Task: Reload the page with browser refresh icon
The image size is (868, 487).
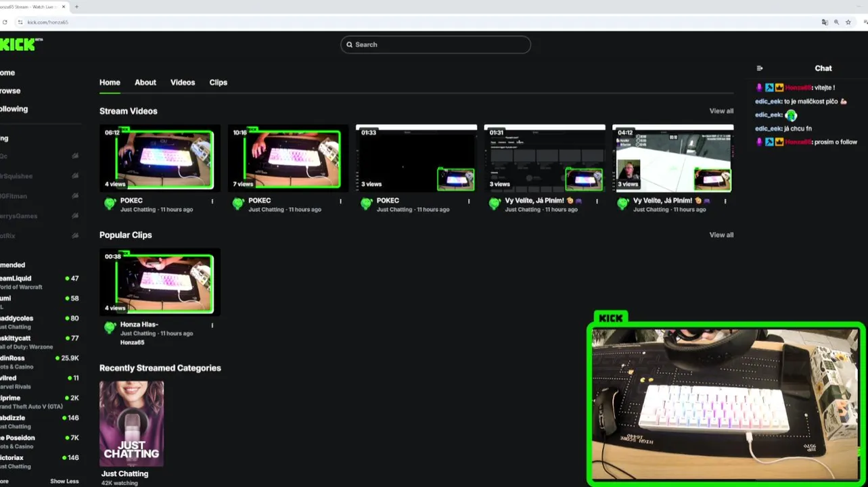Action: coord(5,22)
